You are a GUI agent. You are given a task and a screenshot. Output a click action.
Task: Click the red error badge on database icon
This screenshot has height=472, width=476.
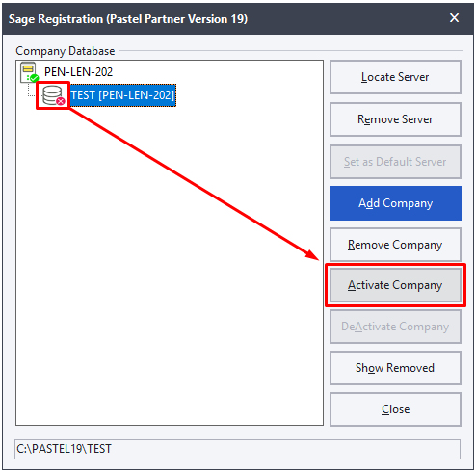coord(61,101)
